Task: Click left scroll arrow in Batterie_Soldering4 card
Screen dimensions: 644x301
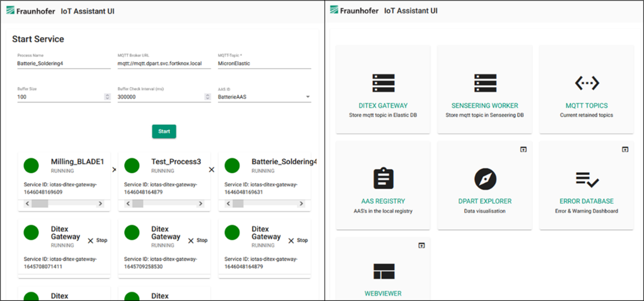Action: 228,203
